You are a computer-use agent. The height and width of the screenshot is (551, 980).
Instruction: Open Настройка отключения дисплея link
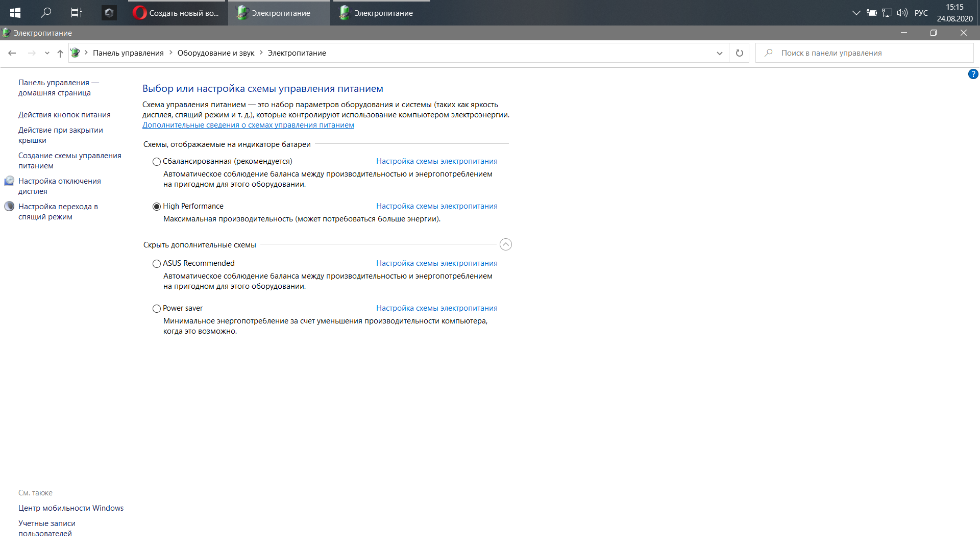point(60,186)
